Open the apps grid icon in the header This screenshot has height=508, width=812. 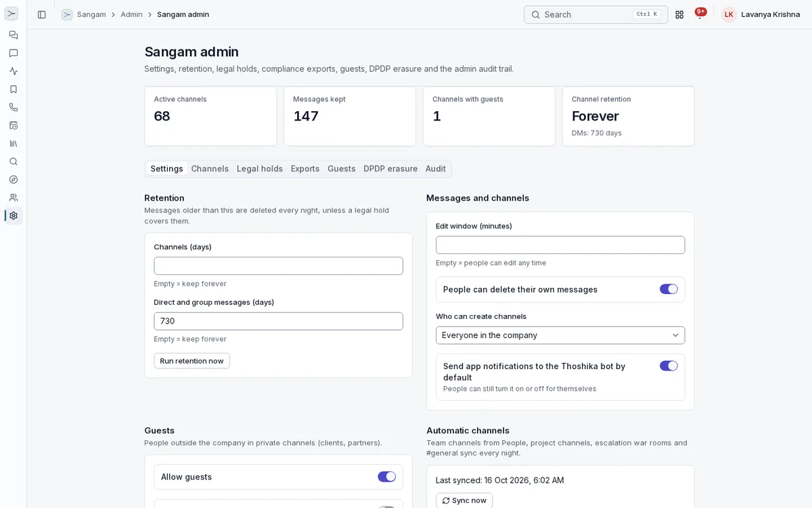[x=679, y=14]
